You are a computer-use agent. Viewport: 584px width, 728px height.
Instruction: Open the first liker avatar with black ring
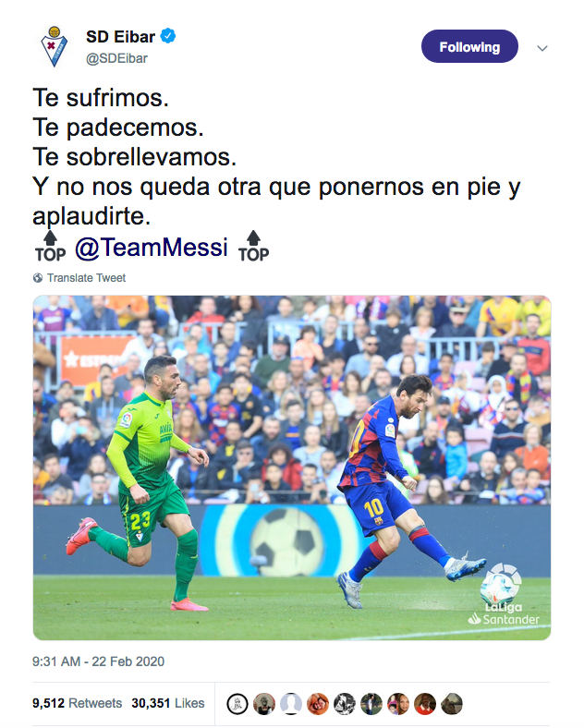click(x=237, y=704)
